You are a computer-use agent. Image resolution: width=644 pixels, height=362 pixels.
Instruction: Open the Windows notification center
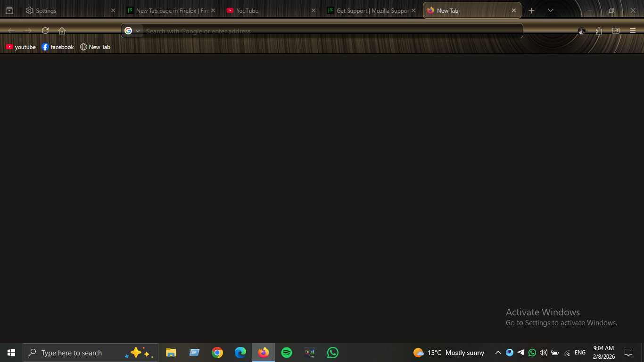click(628, 353)
